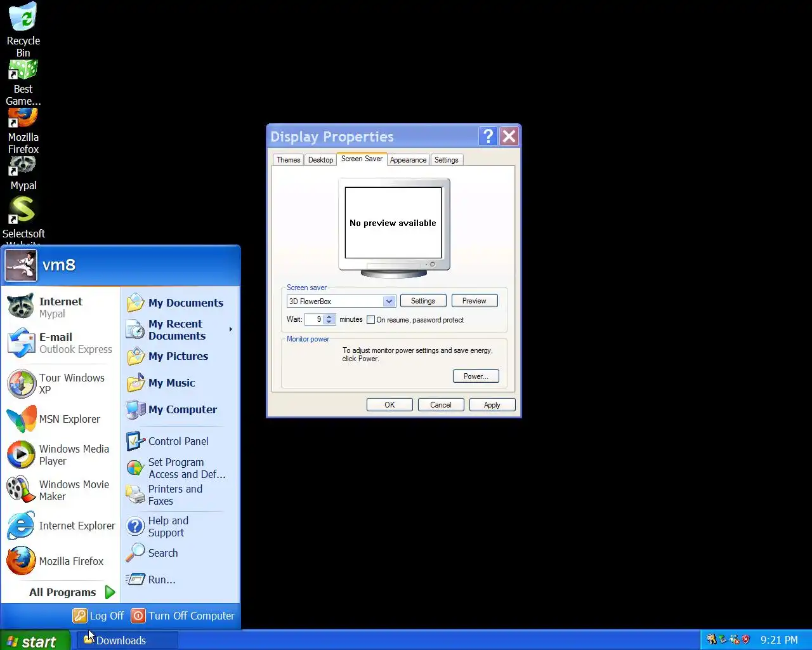Open My Documents folder
812x650 pixels.
pyautogui.click(x=180, y=303)
